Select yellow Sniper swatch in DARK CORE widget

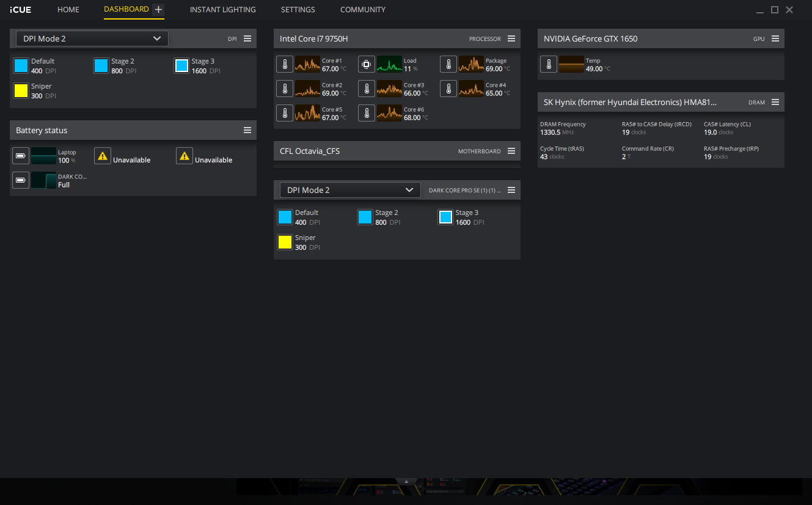[x=285, y=242]
